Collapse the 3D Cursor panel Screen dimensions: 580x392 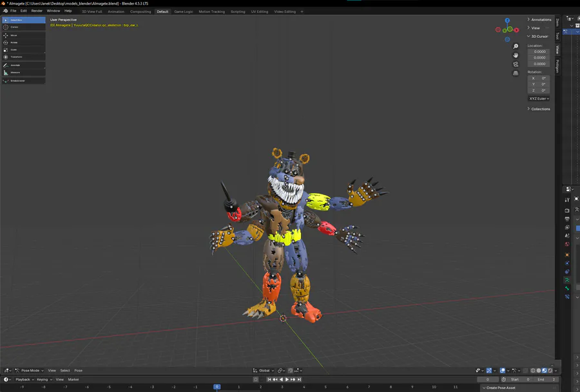(x=537, y=36)
